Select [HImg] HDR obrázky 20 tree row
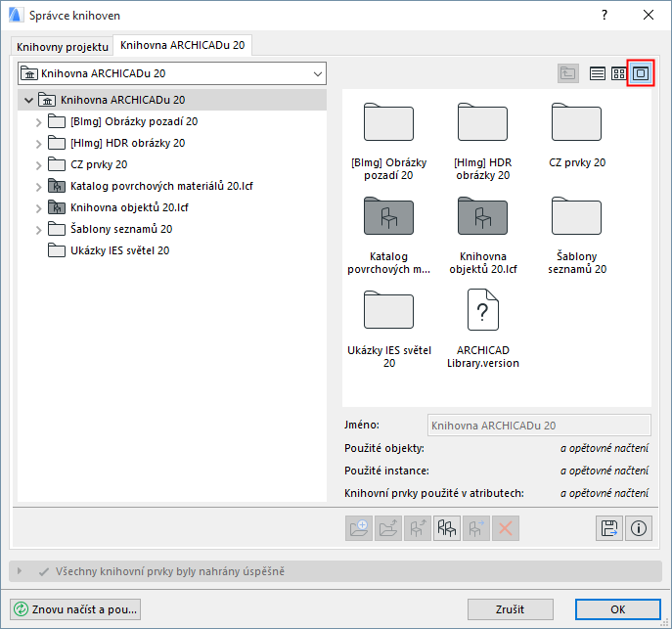 coord(172,143)
